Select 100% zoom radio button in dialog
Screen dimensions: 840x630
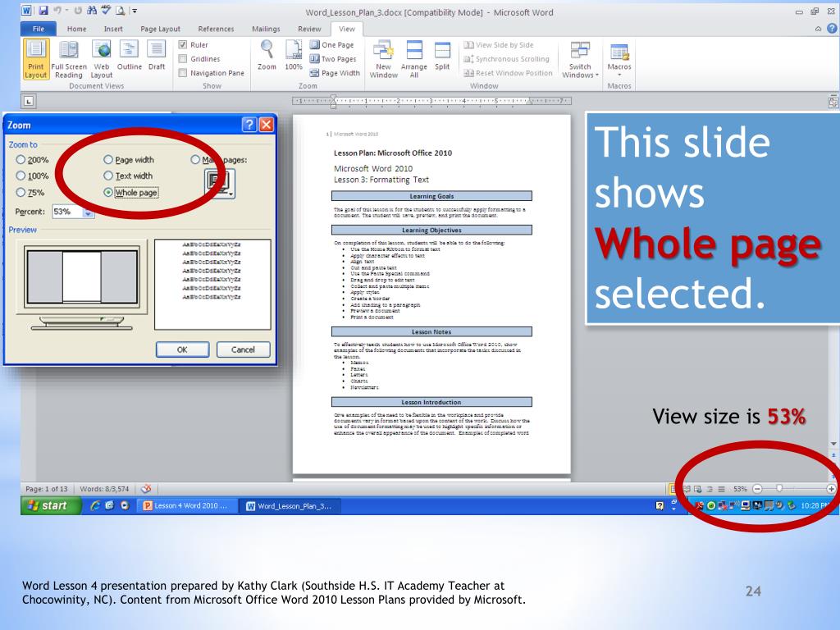(x=21, y=176)
